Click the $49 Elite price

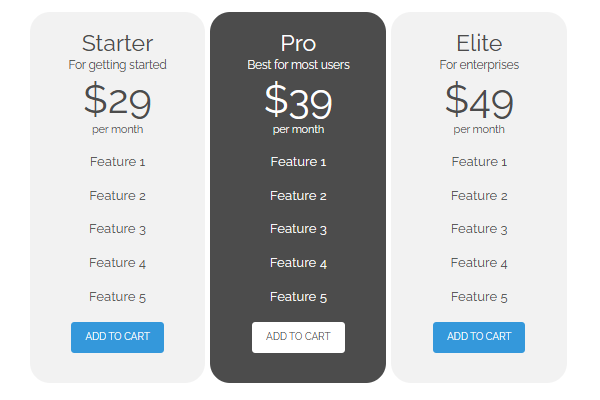(479, 100)
